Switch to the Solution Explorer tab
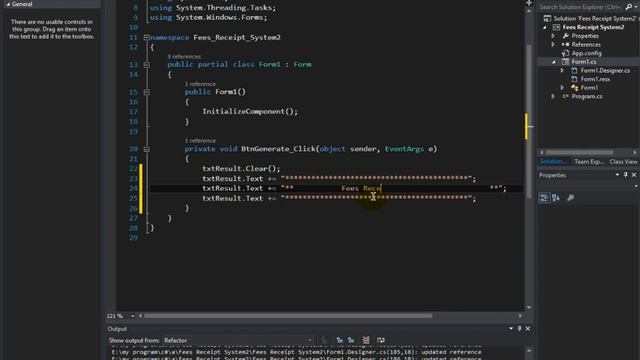This screenshot has height=360, width=640. (553, 162)
